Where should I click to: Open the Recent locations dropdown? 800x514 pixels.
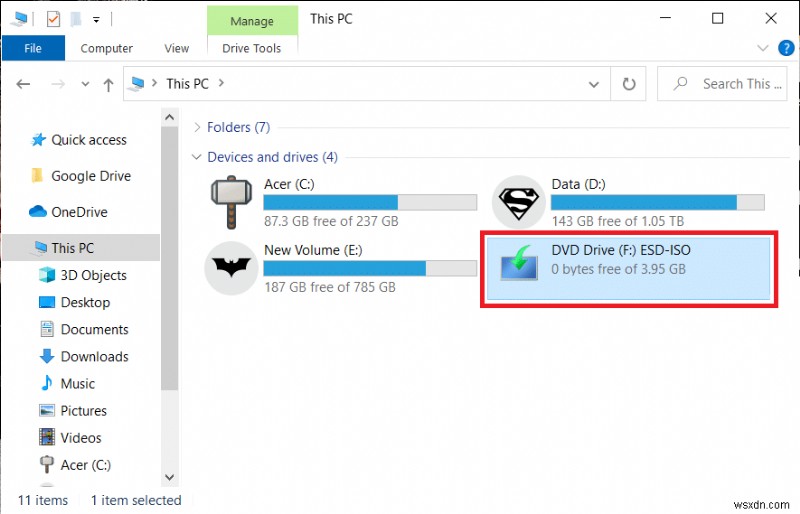point(85,84)
